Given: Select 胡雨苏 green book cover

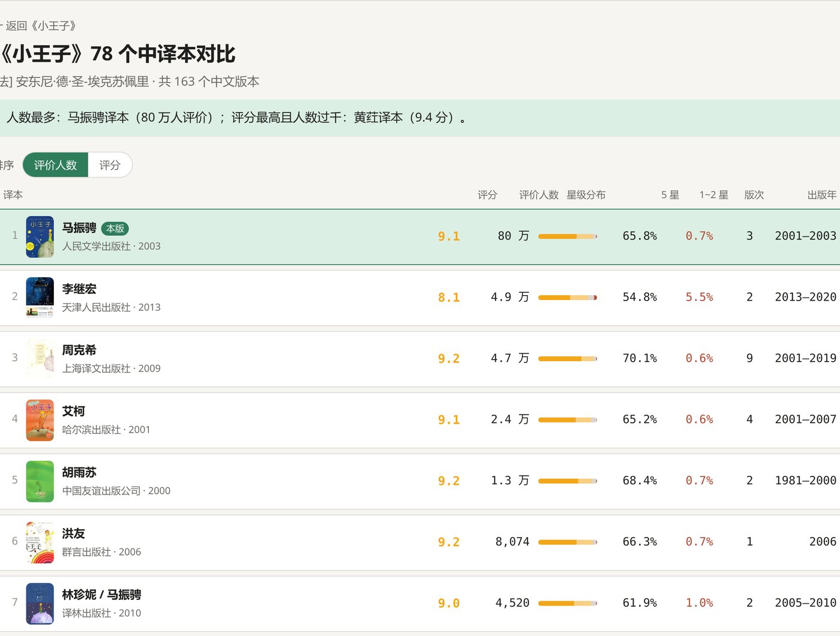Looking at the screenshot, I should [x=40, y=481].
